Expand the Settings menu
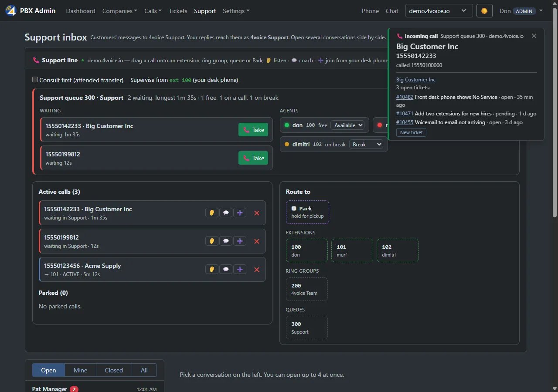 pos(236,11)
